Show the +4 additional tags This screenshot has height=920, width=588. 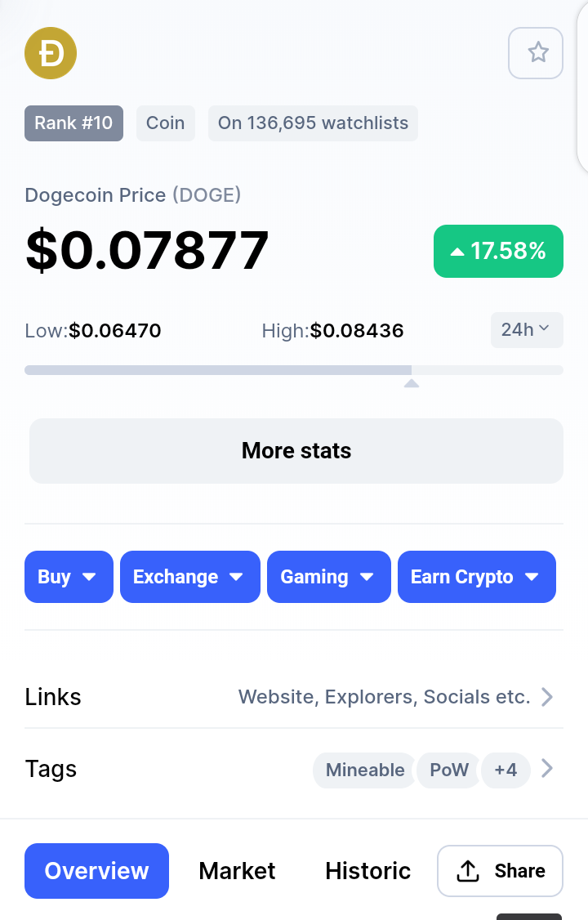point(506,770)
